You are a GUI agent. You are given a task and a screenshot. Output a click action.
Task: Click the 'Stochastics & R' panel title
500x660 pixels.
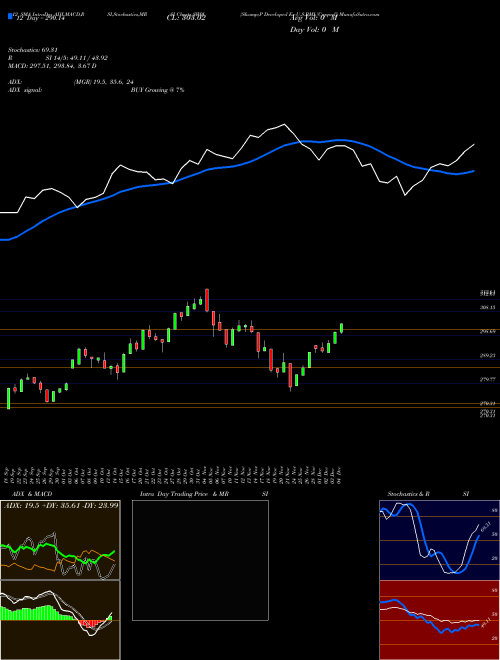pyautogui.click(x=409, y=494)
